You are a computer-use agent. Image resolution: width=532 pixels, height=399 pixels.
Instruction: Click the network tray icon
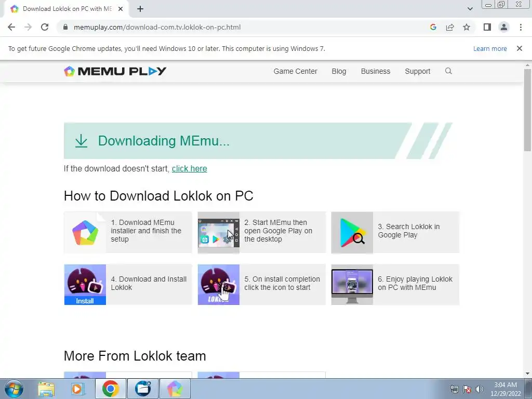click(454, 389)
